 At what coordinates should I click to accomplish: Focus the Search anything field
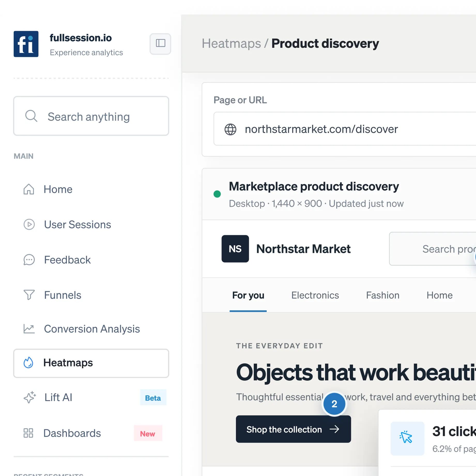[x=91, y=116]
